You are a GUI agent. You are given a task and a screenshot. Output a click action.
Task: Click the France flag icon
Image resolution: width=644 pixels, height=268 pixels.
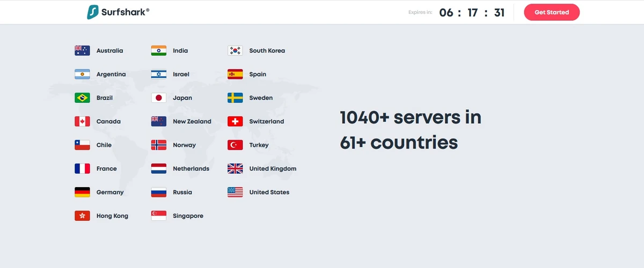pyautogui.click(x=82, y=169)
